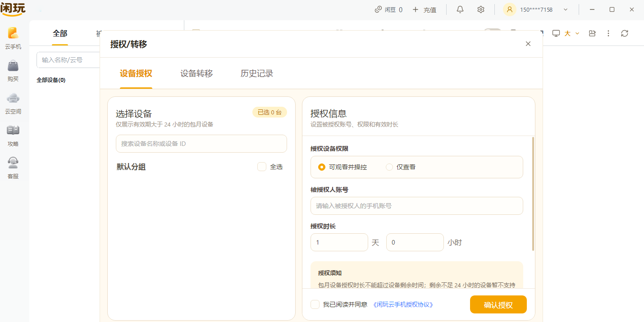The image size is (644, 322).
Task: Click the 闲豆 coin balance icon
Action: click(378, 9)
